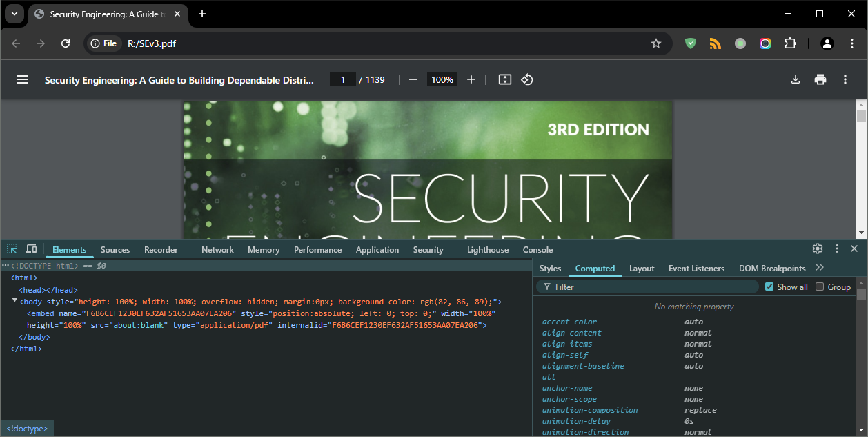The width and height of the screenshot is (868, 437).
Task: Rotate the PDF counterclockwise
Action: pyautogui.click(x=527, y=79)
